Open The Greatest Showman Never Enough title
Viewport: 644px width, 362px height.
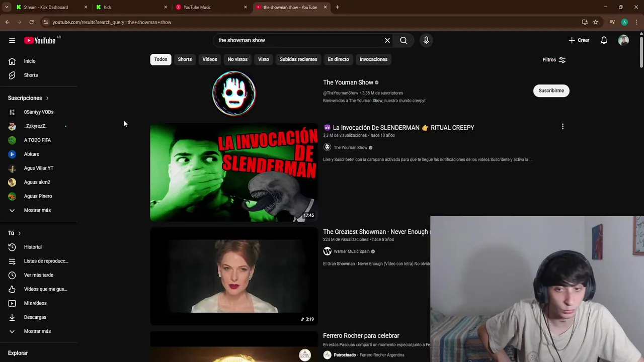(x=375, y=232)
